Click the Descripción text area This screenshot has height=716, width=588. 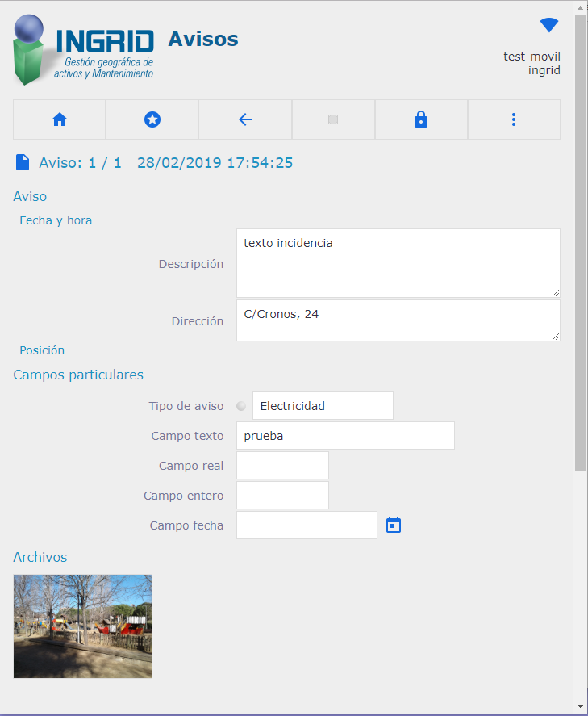[398, 263]
